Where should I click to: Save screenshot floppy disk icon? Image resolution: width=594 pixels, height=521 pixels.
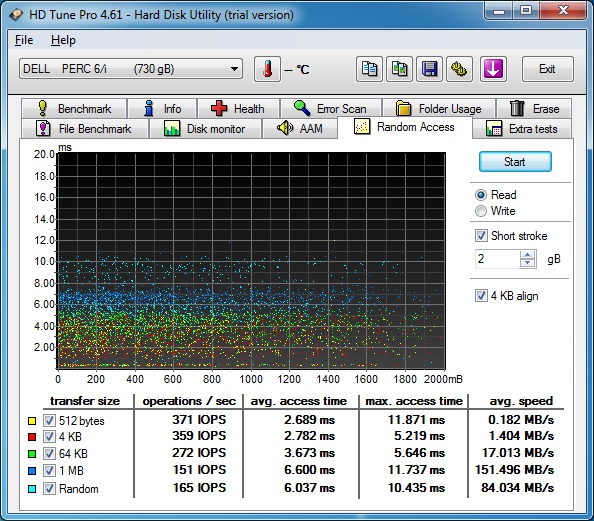click(x=429, y=69)
